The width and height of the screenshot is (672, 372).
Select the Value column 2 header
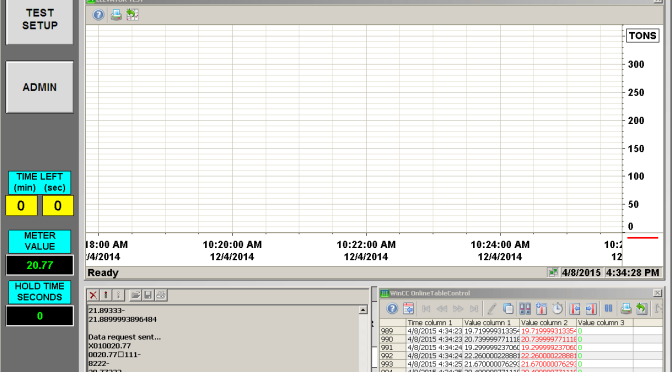pyautogui.click(x=548, y=322)
